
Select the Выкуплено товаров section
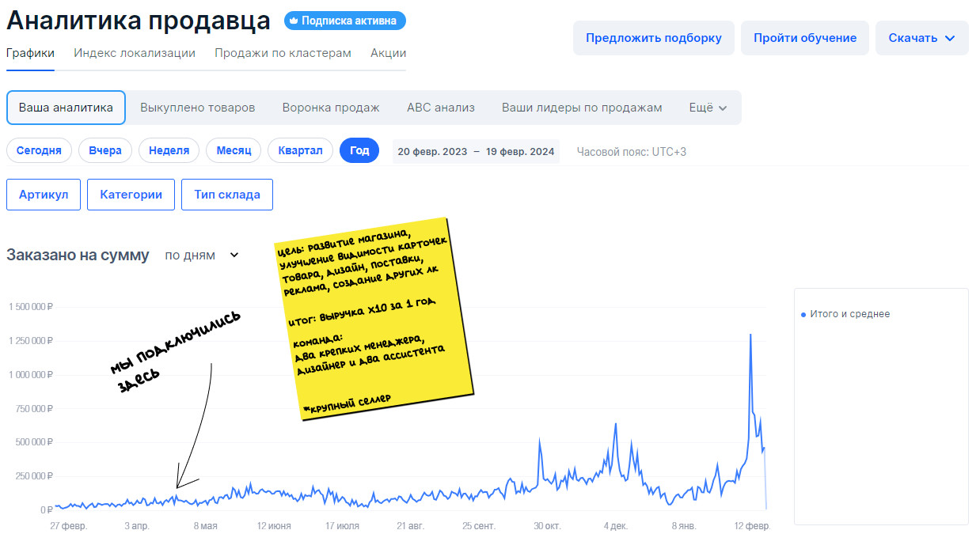click(197, 108)
